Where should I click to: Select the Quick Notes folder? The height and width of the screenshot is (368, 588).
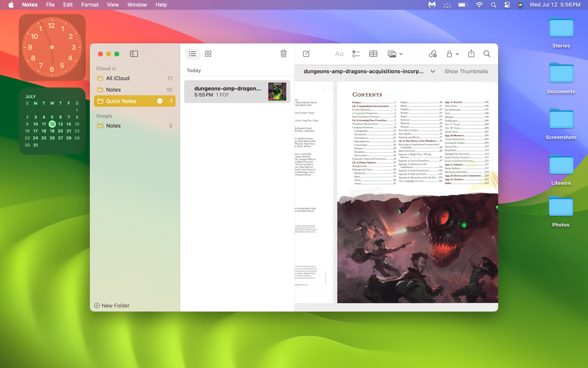pyautogui.click(x=122, y=101)
